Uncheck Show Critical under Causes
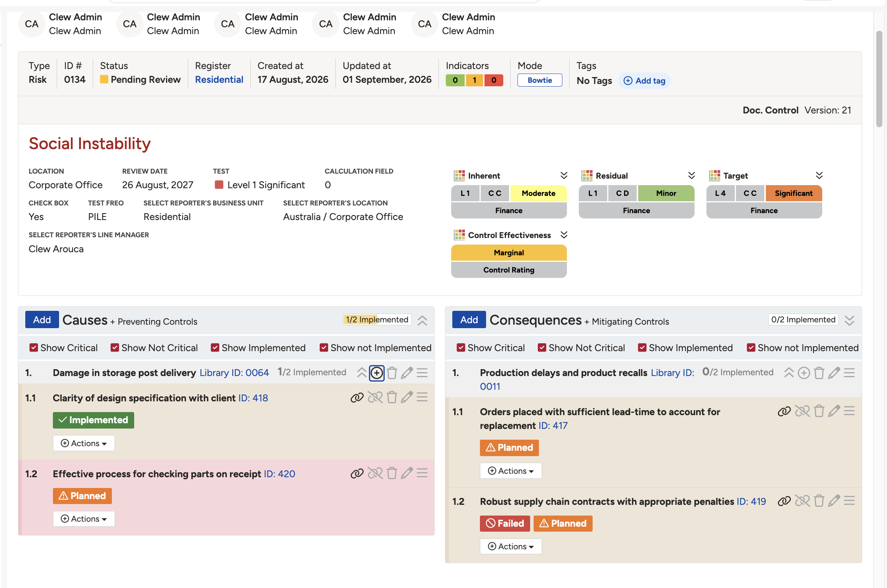Screen dimensions: 887x588 point(34,348)
